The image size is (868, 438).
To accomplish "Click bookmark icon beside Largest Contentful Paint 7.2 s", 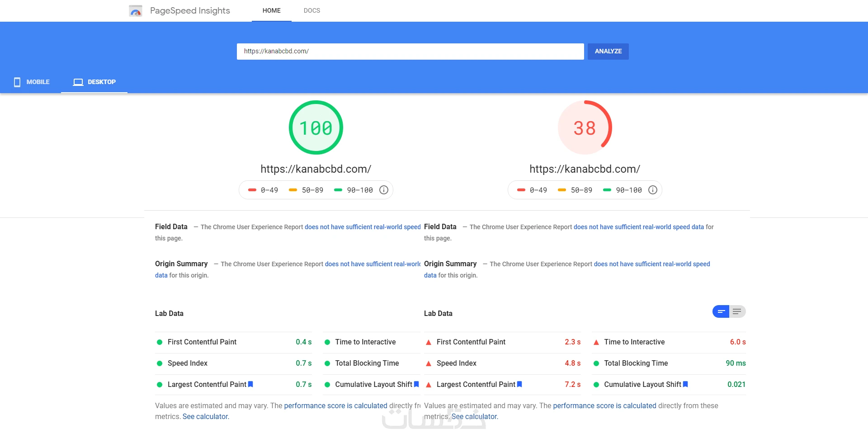I will click(x=519, y=384).
